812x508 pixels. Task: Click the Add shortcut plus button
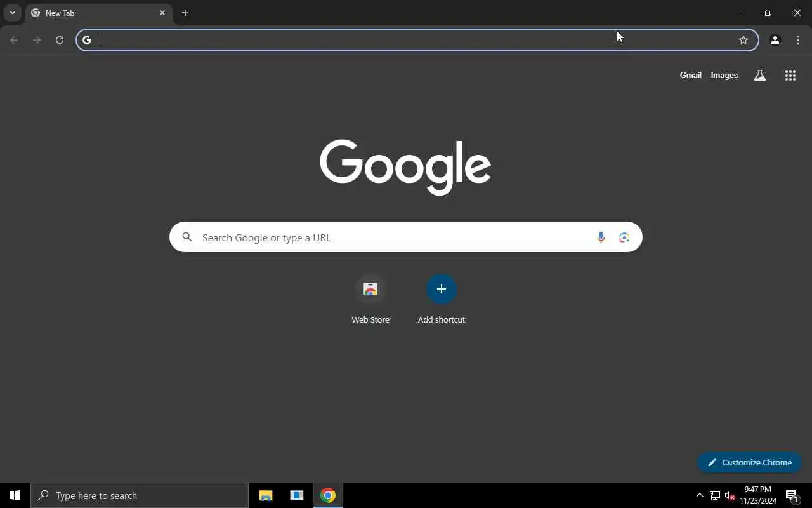(442, 289)
